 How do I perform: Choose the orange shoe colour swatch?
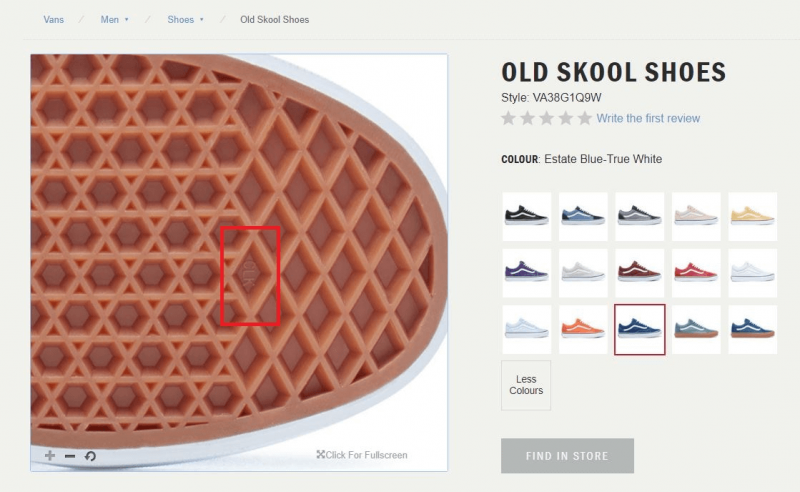pyautogui.click(x=583, y=329)
